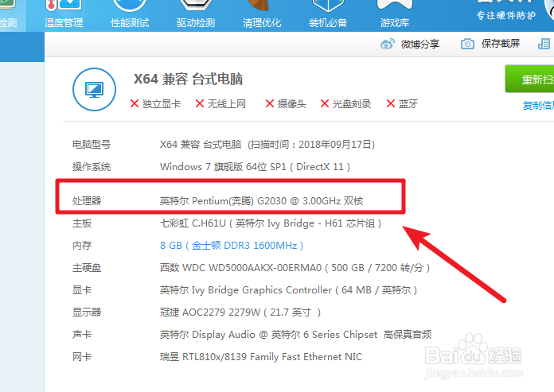The image size is (554, 392).
Task: Open the 性能测试 benchmark tab
Action: 130,15
